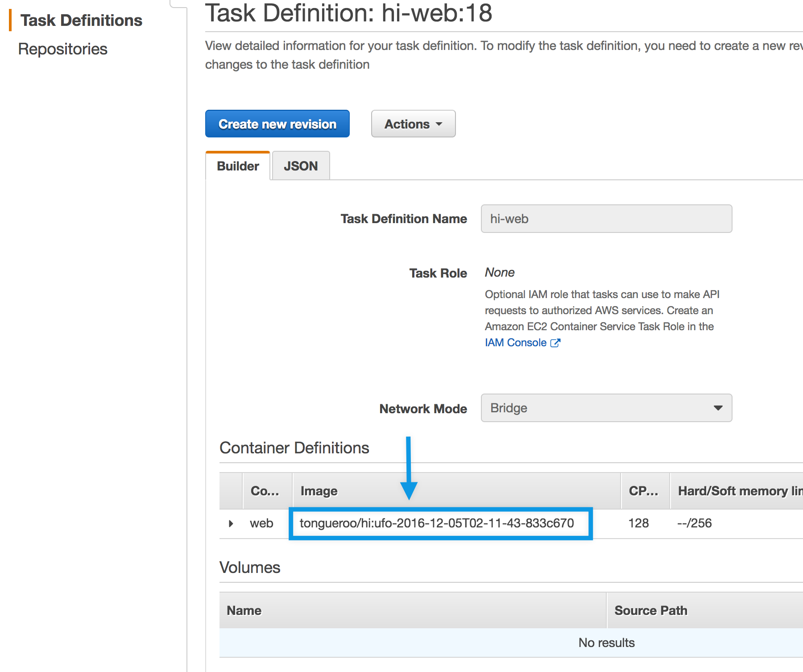Click the web container name cell

[261, 523]
